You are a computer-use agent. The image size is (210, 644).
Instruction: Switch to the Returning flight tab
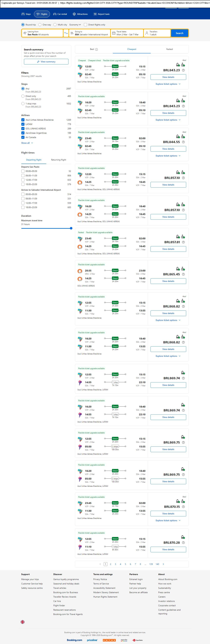click(x=59, y=160)
